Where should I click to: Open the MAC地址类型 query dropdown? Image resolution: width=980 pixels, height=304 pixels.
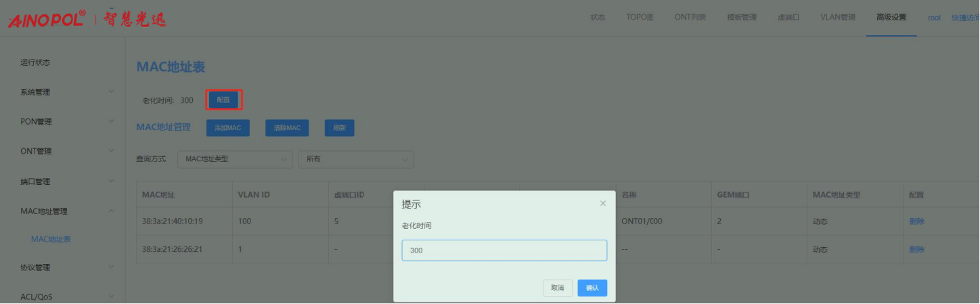coord(235,159)
